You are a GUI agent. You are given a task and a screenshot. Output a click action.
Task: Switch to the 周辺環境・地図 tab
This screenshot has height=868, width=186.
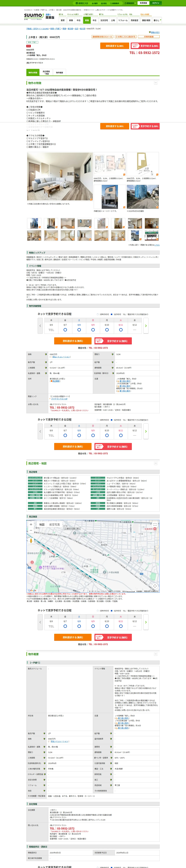coord(46,72)
